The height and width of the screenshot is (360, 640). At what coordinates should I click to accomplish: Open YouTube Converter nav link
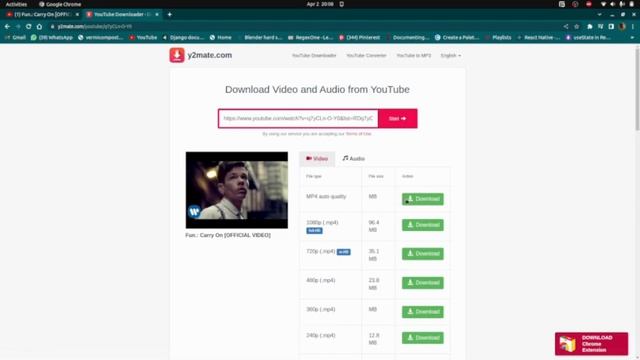(366, 56)
